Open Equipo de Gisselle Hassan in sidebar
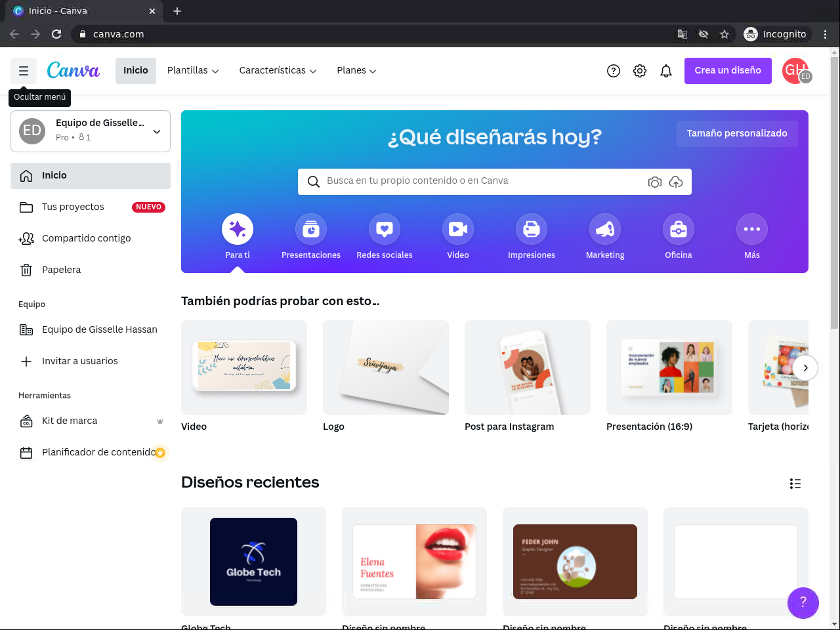 pyautogui.click(x=91, y=330)
